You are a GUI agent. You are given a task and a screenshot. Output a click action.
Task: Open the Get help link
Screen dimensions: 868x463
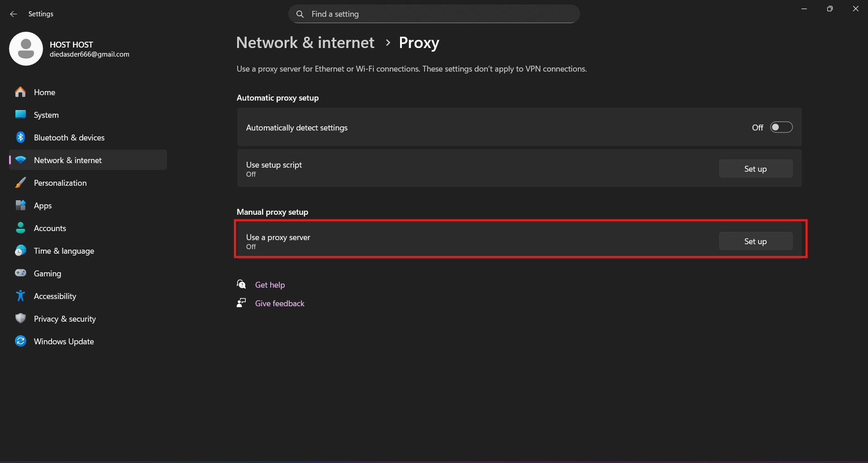tap(270, 285)
